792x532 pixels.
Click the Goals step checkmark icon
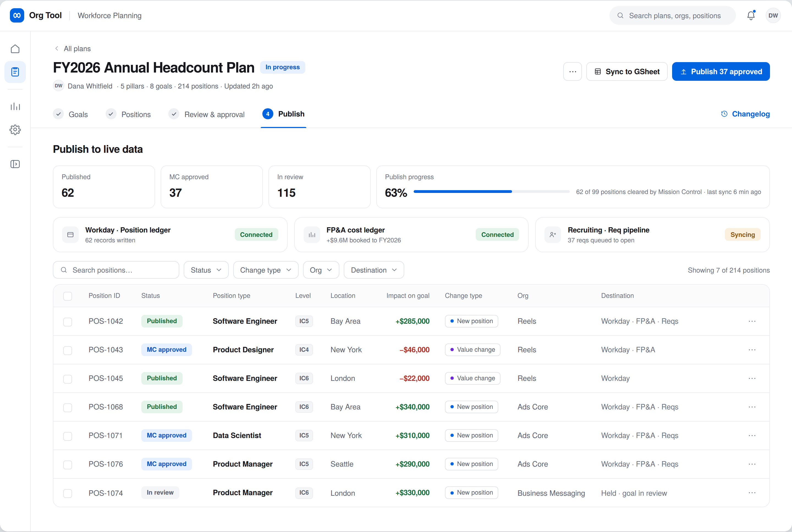[x=58, y=114]
